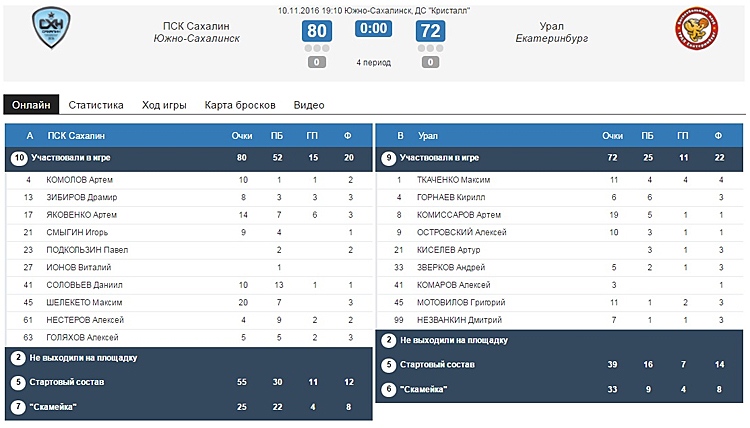This screenshot has width=750, height=428.
Task: Click the circled 10 badge for Sakhalin participants
Action: [x=19, y=158]
